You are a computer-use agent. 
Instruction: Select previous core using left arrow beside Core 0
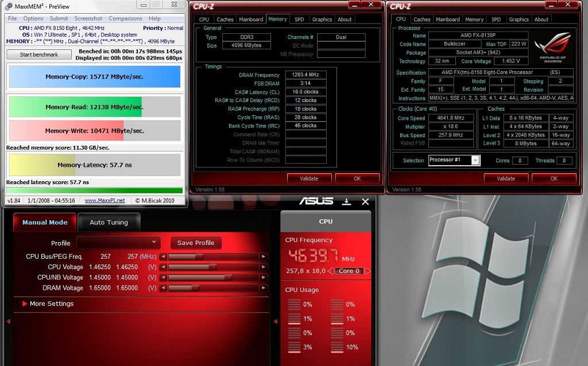330,271
